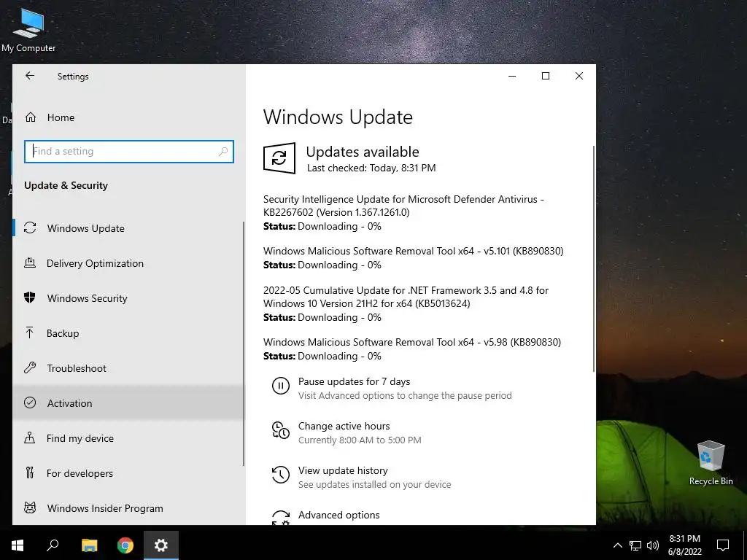Click the Find my device person icon
Viewport: 747px width, 560px height.
[29, 437]
